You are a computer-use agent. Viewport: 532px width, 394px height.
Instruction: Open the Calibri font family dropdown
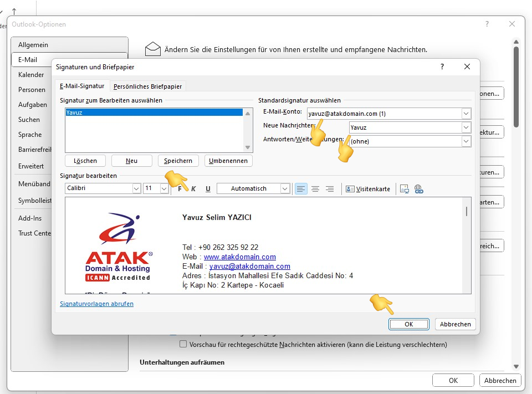(135, 188)
